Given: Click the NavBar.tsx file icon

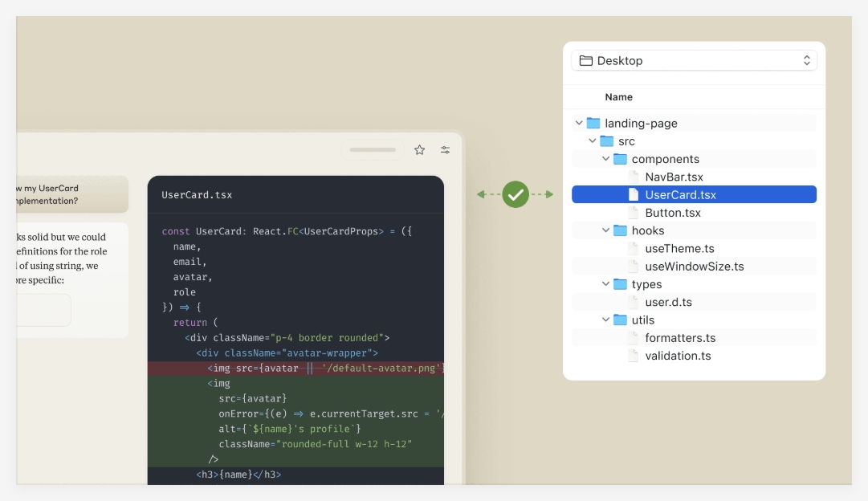Looking at the screenshot, I should [633, 176].
